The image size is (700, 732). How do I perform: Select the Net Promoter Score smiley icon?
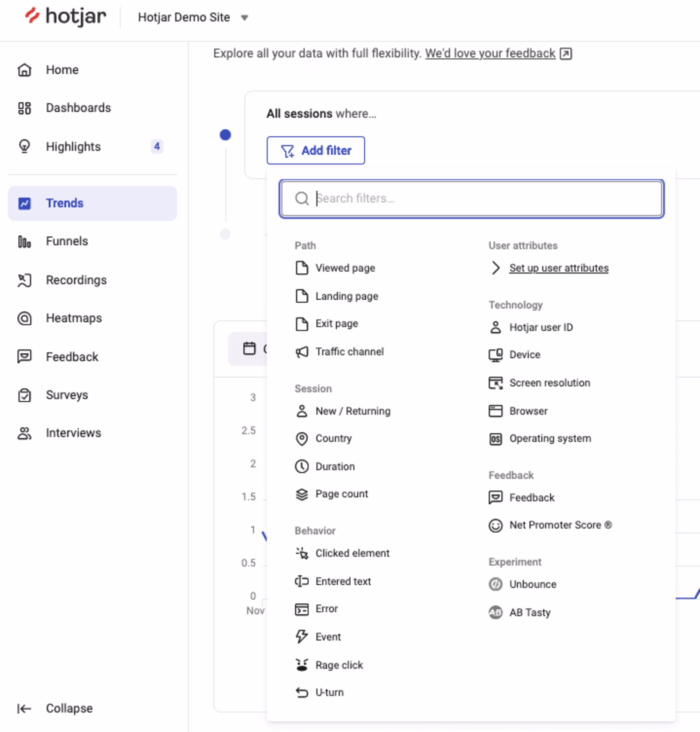coord(495,525)
